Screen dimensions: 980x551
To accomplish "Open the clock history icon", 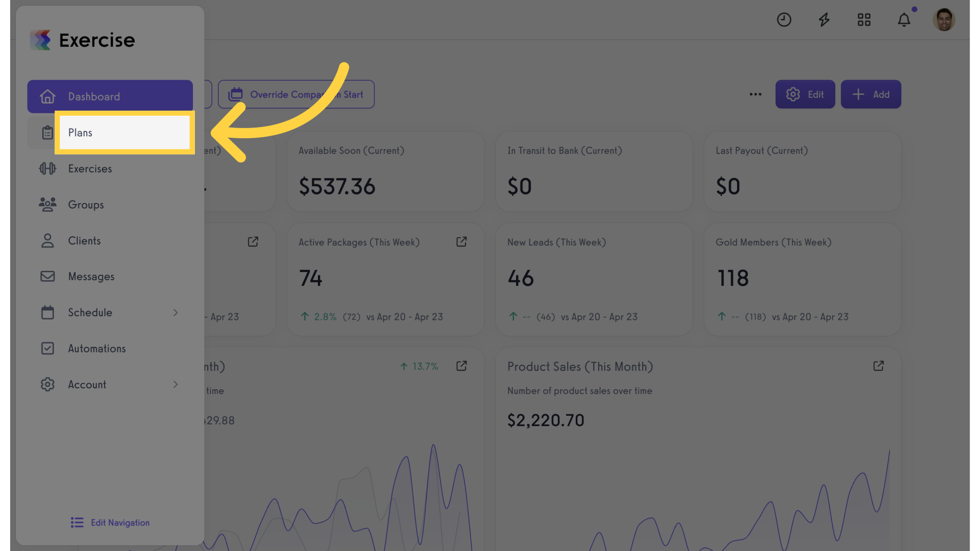I will pyautogui.click(x=784, y=20).
